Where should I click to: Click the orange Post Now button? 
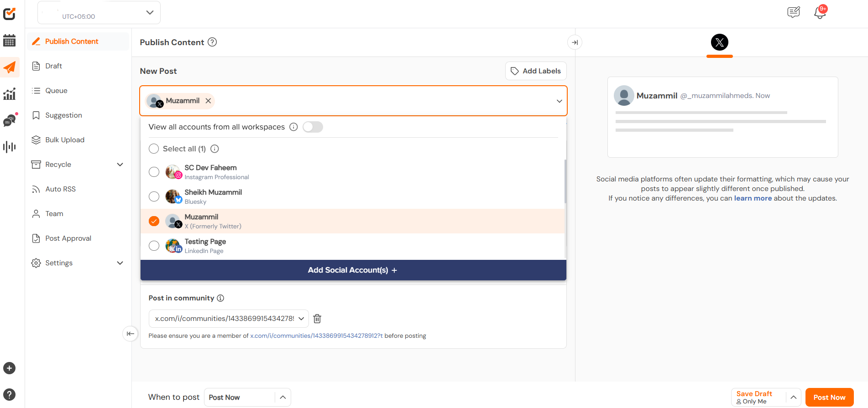coord(829,398)
